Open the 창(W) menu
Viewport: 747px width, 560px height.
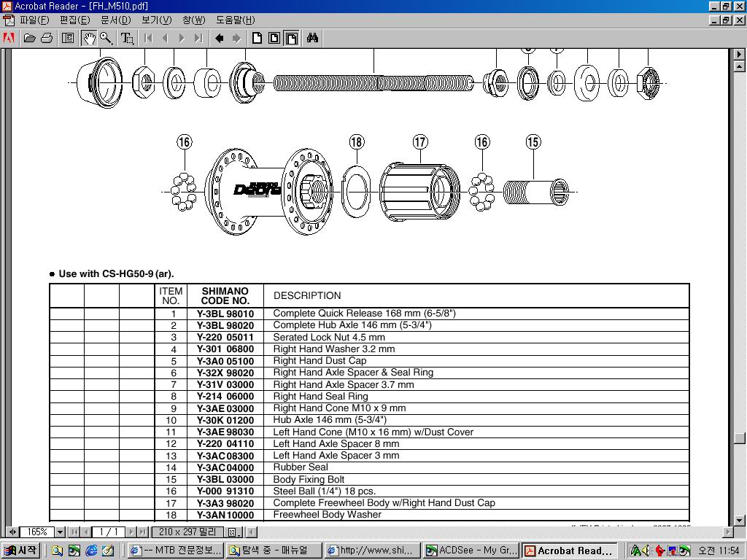tap(194, 20)
